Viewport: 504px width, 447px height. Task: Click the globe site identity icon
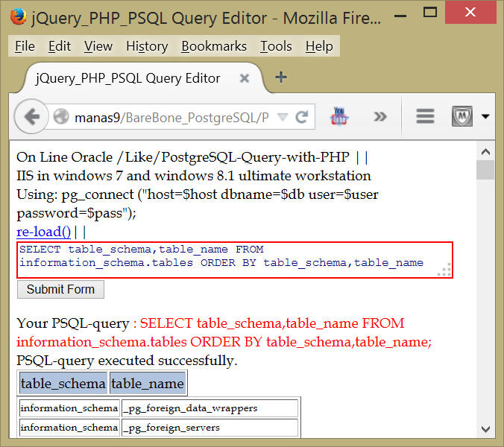coord(60,116)
